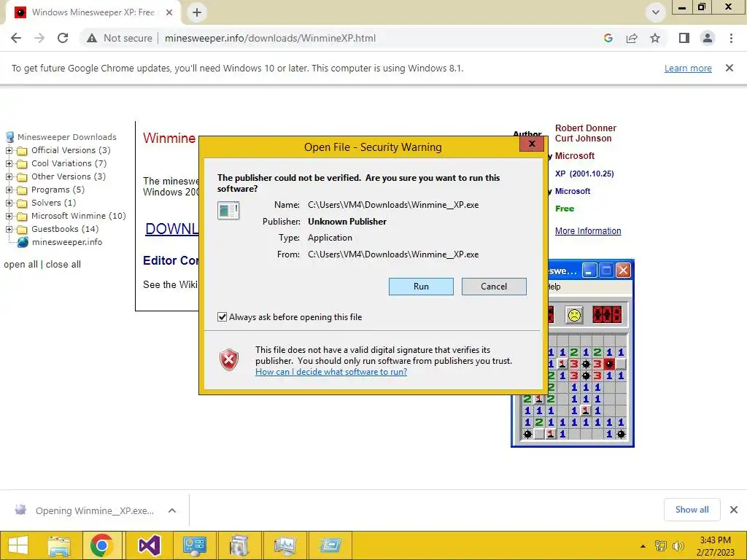Click Chrome icon in taskbar
The height and width of the screenshot is (560, 747).
pos(101,545)
